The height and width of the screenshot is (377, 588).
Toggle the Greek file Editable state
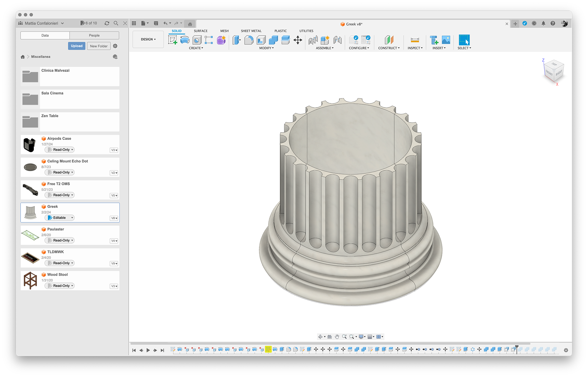pos(60,218)
